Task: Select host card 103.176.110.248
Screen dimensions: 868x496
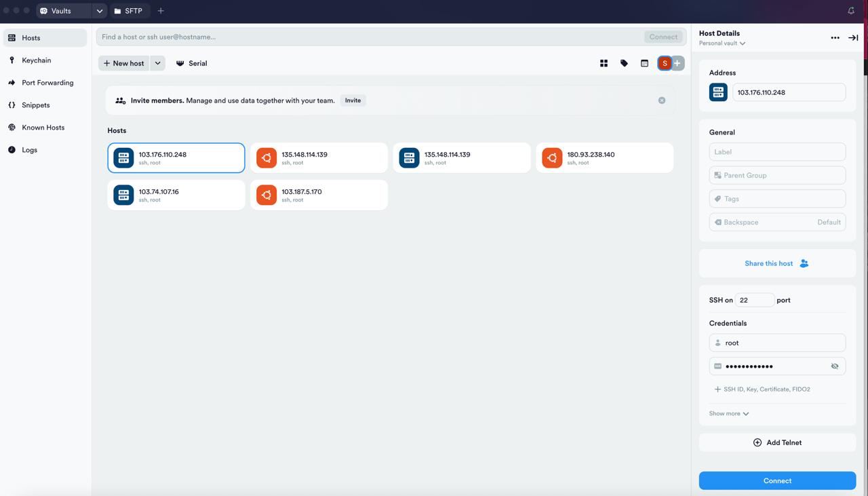Action: click(176, 157)
